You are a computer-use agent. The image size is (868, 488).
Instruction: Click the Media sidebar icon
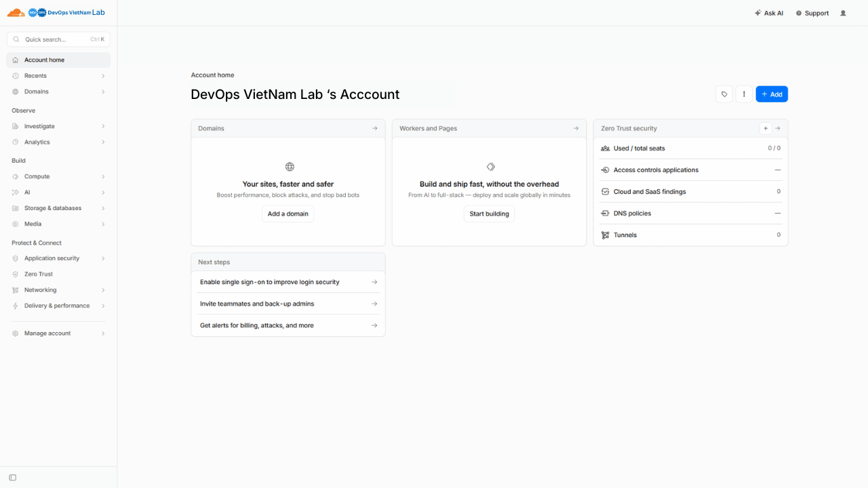coord(16,224)
